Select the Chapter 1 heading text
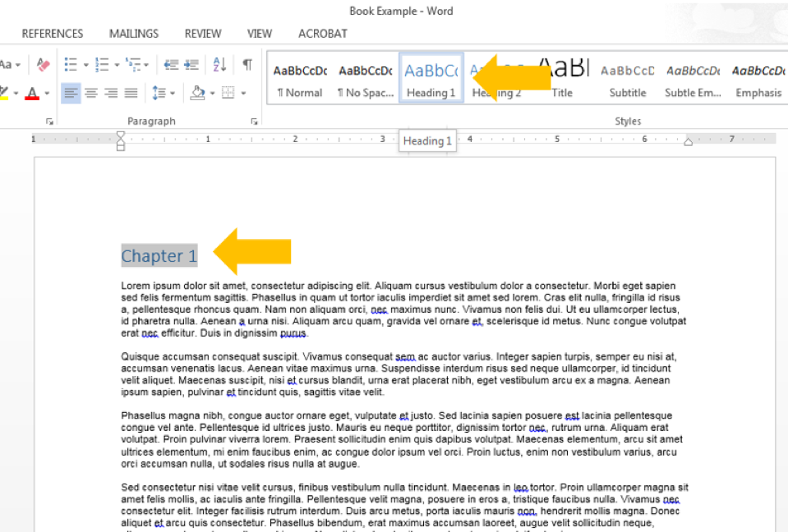The height and width of the screenshot is (532, 788). coord(159,256)
